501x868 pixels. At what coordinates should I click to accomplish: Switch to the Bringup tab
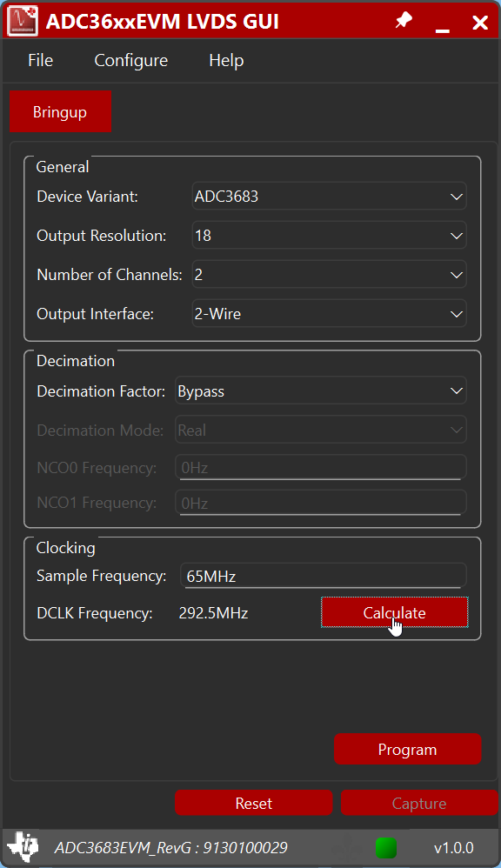coord(60,111)
